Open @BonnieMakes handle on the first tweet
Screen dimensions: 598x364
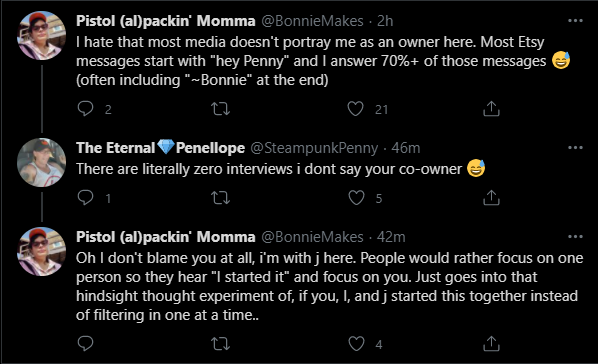tap(312, 21)
